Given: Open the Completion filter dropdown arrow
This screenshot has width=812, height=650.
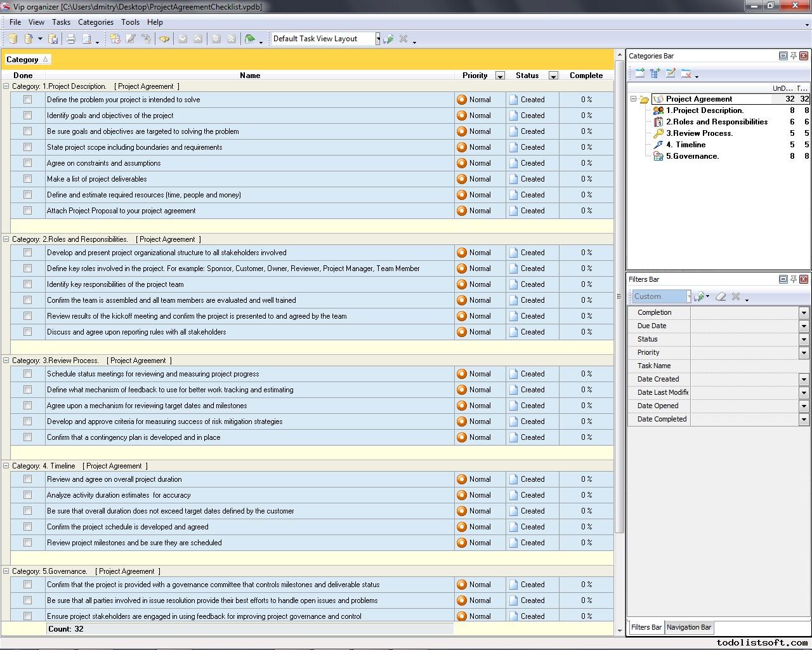Looking at the screenshot, I should click(x=804, y=312).
